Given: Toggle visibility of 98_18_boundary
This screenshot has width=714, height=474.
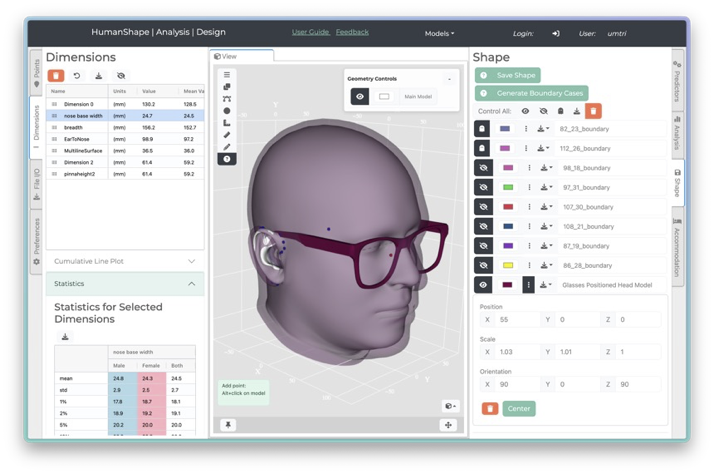Looking at the screenshot, I should (483, 168).
